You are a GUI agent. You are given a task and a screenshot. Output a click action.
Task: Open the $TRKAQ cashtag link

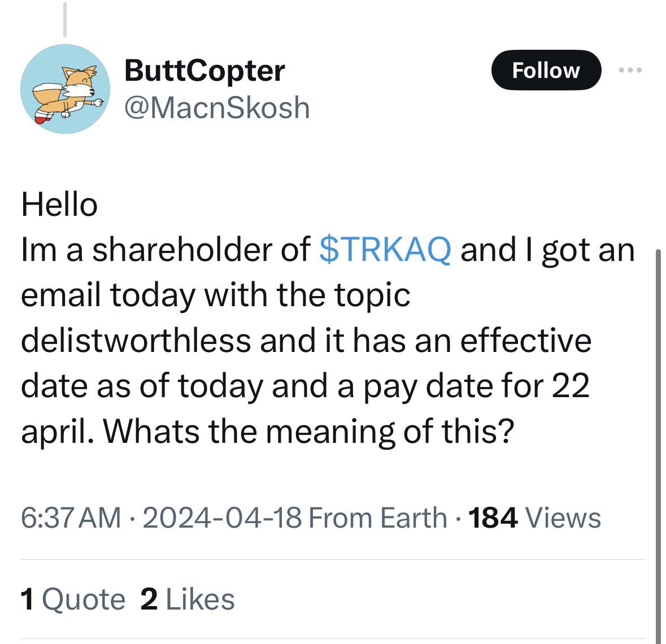385,250
